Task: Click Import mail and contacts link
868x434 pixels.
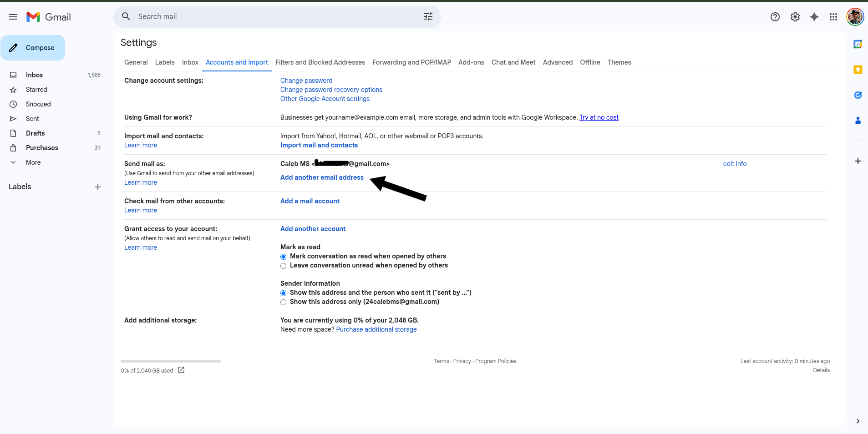Action: [x=319, y=145]
